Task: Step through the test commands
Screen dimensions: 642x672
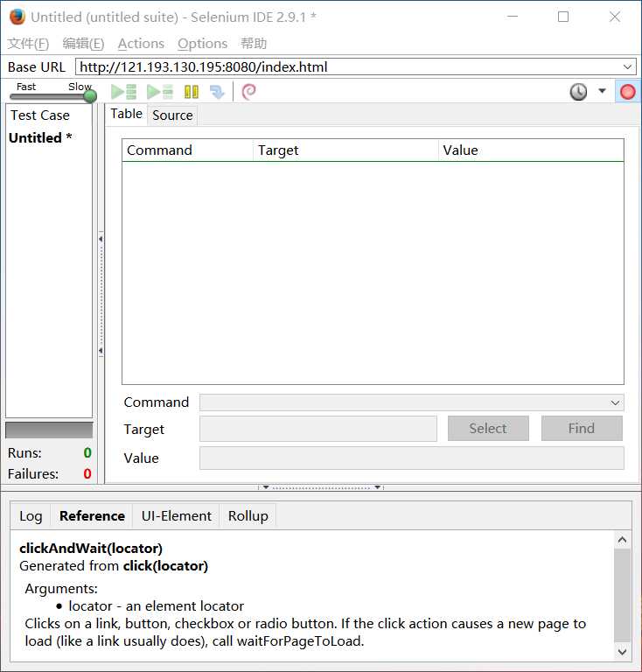Action: 217,92
